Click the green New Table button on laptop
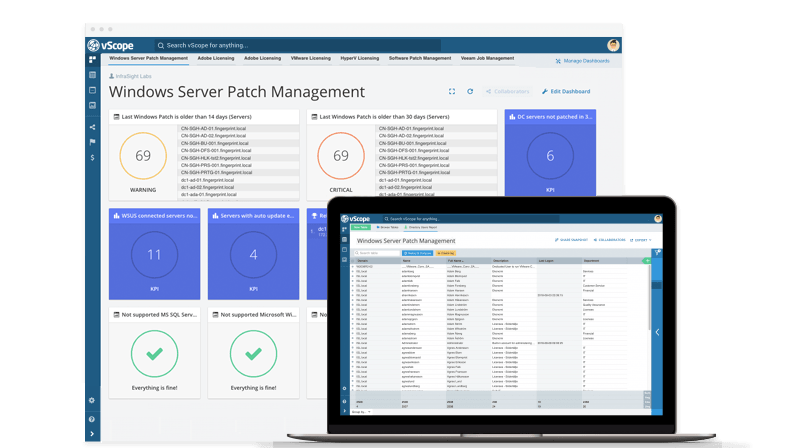The image size is (800, 448). [x=361, y=228]
